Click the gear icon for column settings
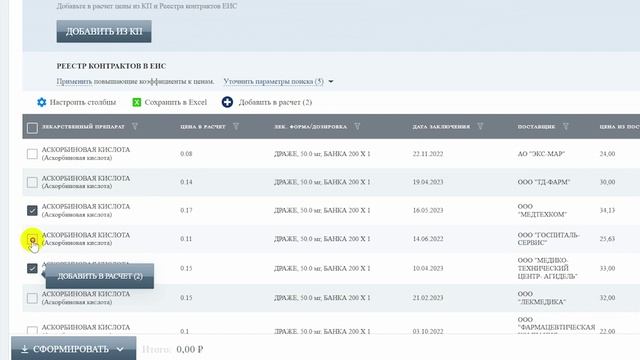This screenshot has width=640, height=360. [41, 102]
